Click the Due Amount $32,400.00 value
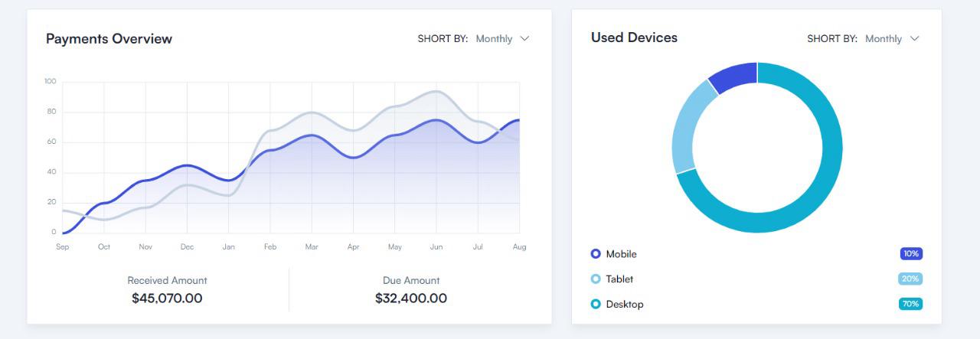The height and width of the screenshot is (339, 980). (x=411, y=298)
